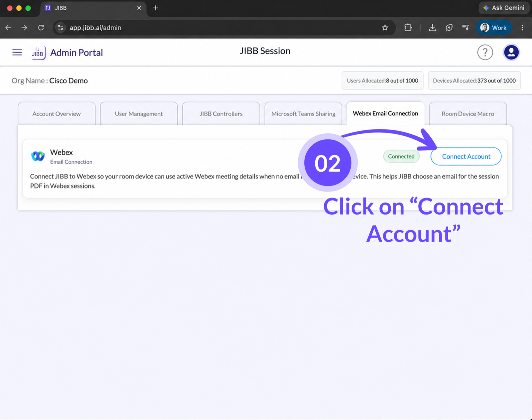Image resolution: width=532 pixels, height=420 pixels.
Task: Click the JIBB logo icon
Action: point(39,53)
